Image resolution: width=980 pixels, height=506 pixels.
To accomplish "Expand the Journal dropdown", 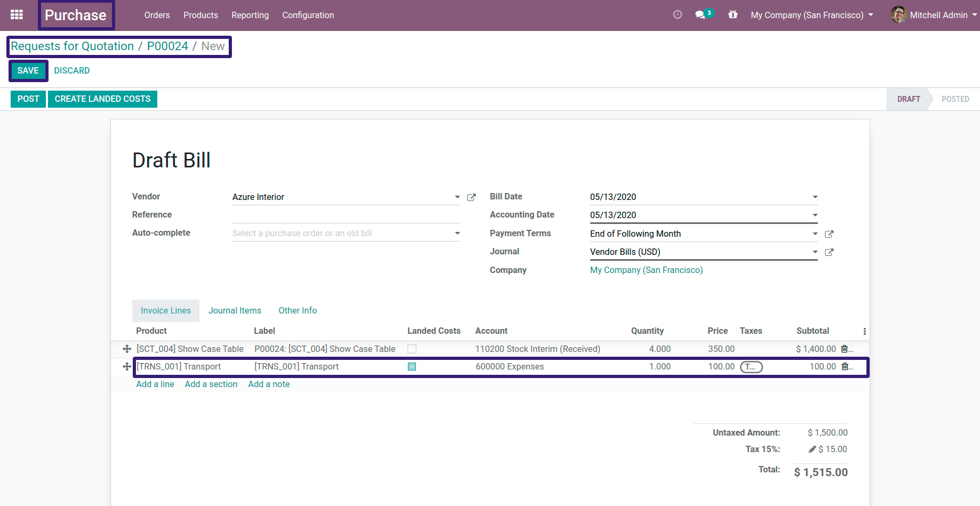I will 815,252.
